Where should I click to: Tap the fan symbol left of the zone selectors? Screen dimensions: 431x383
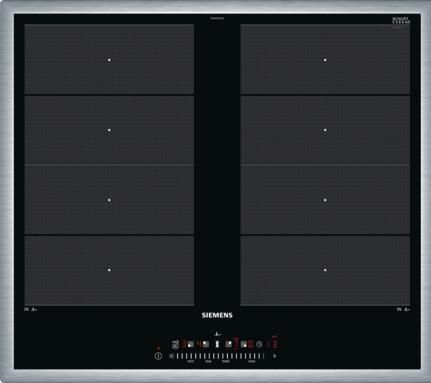[x=175, y=344]
